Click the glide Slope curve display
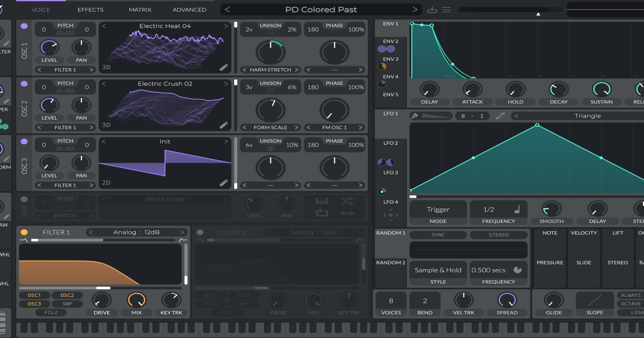The height and width of the screenshot is (338, 644). [595, 300]
